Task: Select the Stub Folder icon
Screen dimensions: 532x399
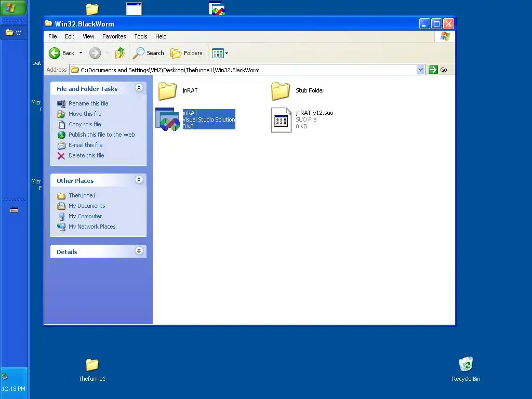Action: [x=281, y=90]
